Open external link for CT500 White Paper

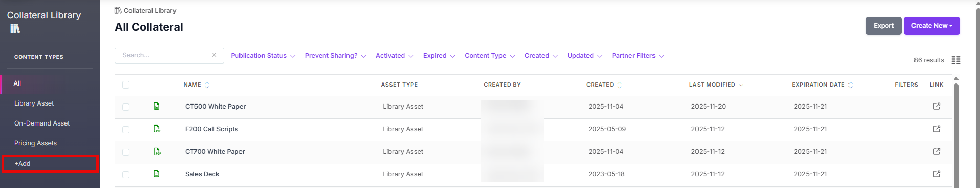pyautogui.click(x=937, y=106)
